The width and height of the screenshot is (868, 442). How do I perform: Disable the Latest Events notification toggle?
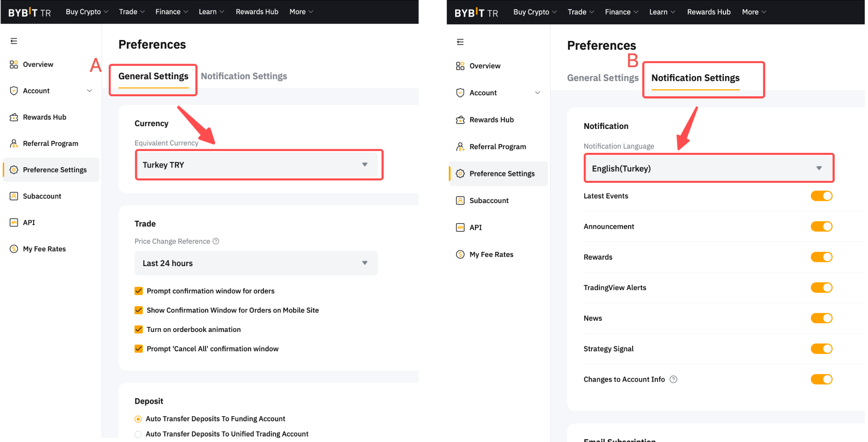[x=821, y=196]
